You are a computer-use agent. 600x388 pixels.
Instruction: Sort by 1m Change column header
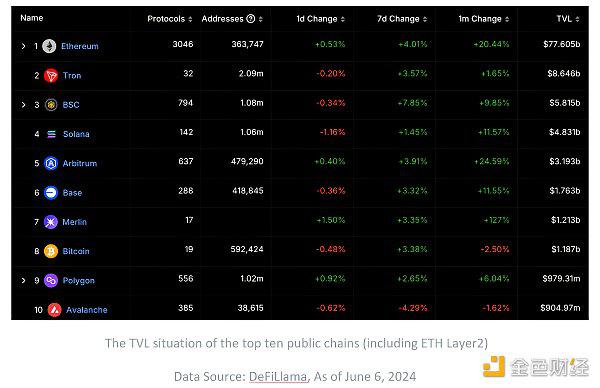click(484, 19)
